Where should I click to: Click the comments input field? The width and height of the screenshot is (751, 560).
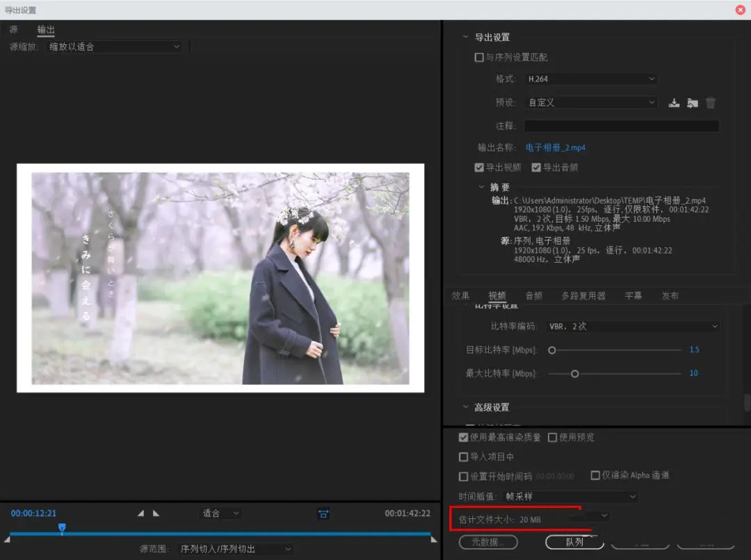pyautogui.click(x=621, y=126)
